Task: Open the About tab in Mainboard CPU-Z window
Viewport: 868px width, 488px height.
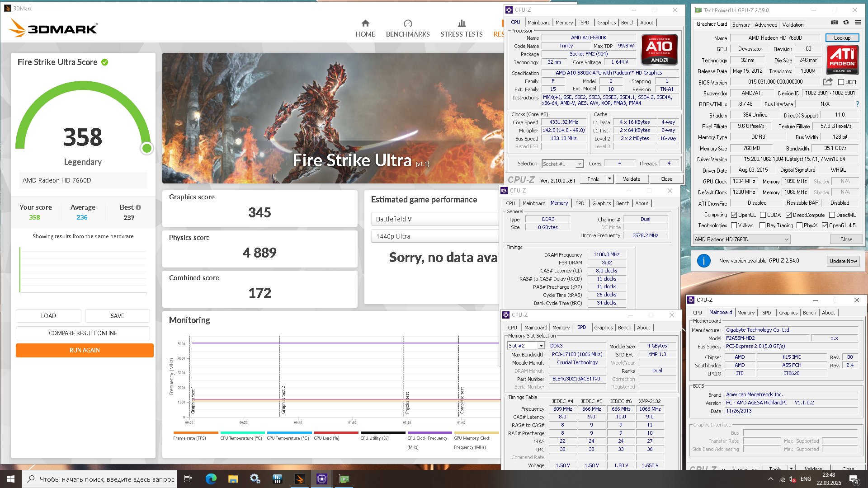Action: click(828, 313)
